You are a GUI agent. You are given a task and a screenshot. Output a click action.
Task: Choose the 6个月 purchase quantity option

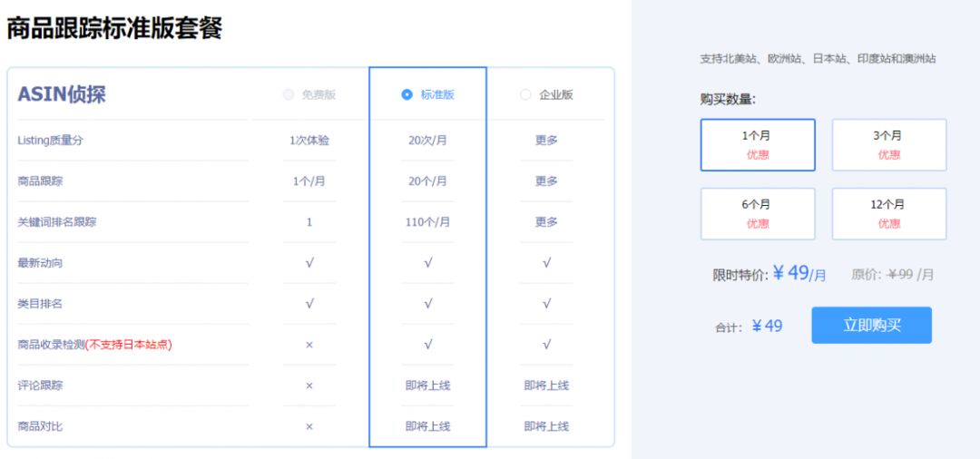[758, 213]
